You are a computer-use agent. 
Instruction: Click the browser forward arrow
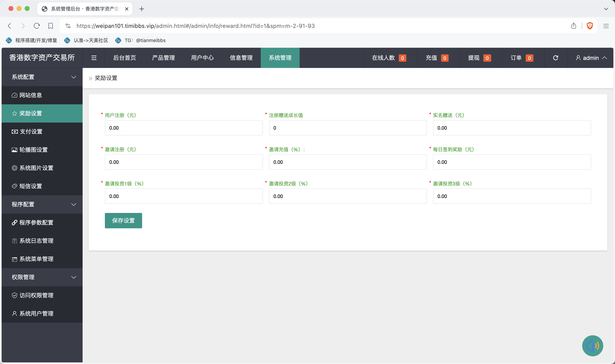pos(23,26)
